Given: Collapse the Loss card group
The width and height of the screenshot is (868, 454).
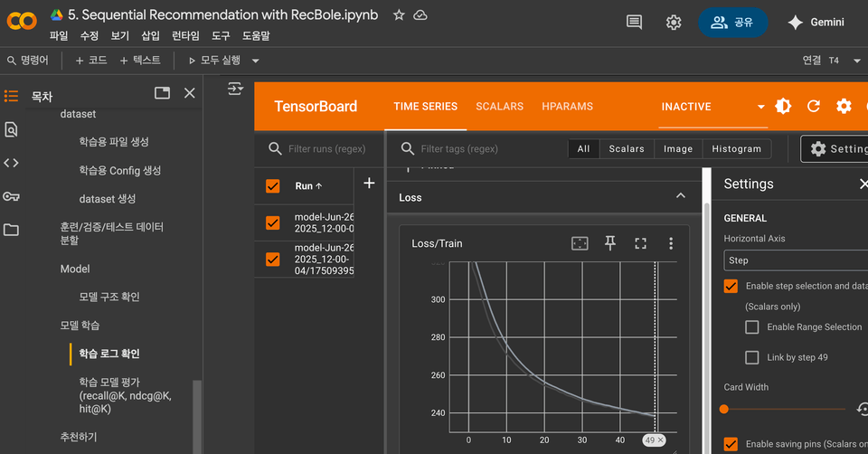Looking at the screenshot, I should [680, 196].
